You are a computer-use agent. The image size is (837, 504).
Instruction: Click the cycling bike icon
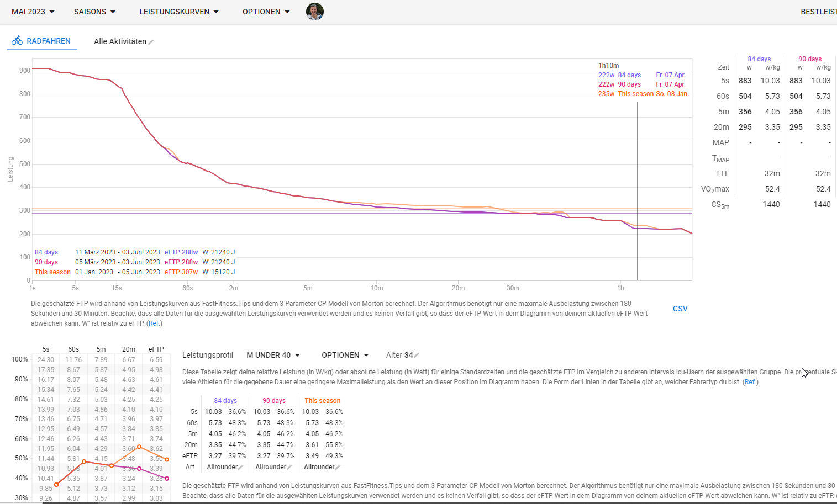17,41
